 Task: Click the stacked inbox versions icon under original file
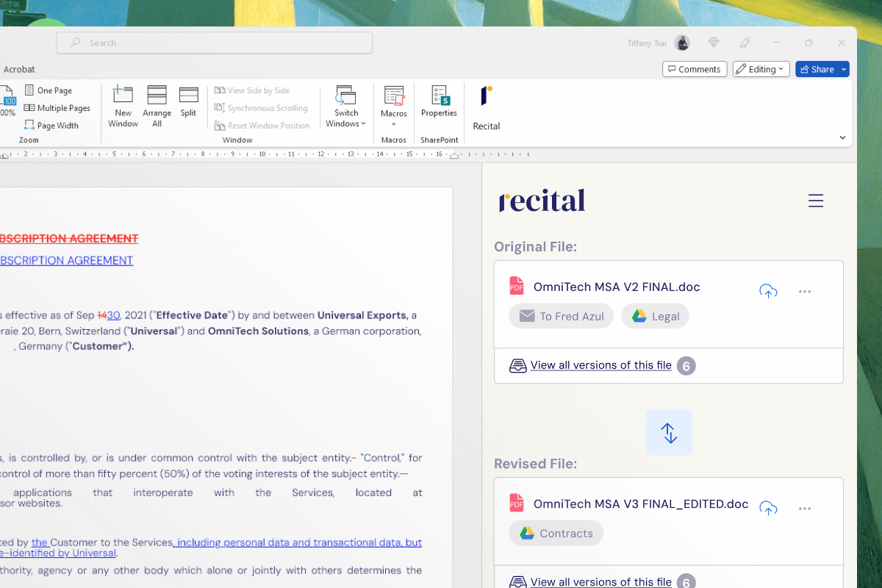click(518, 365)
